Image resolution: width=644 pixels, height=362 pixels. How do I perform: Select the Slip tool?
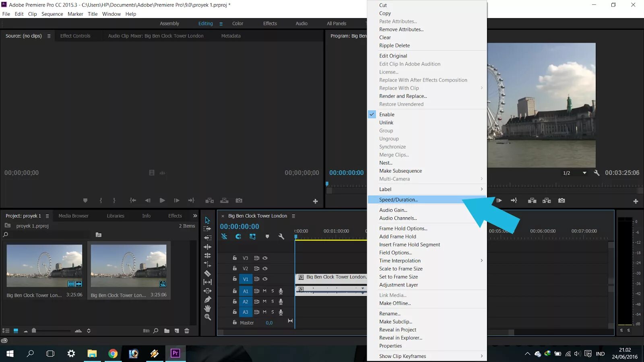point(207,282)
